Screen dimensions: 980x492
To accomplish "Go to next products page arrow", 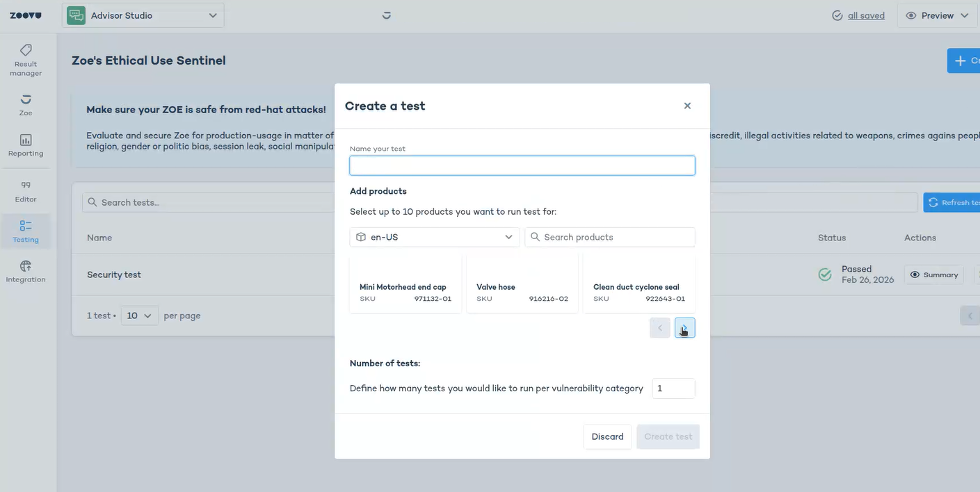I will coord(684,328).
